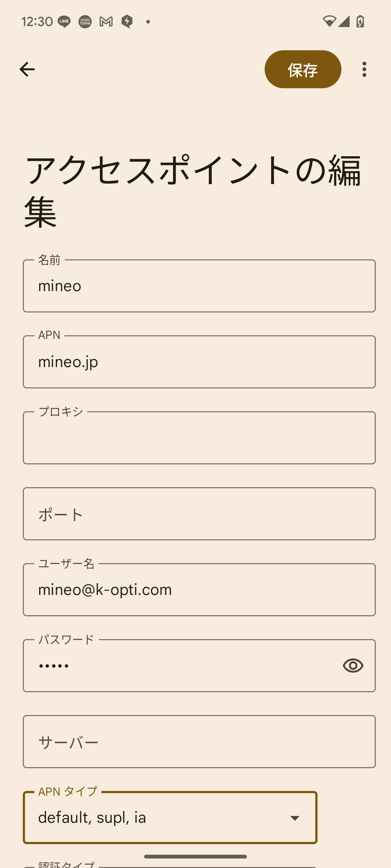Viewport: 391px width, 868px height.
Task: Edit the APN field with mineo.jp
Action: [x=199, y=362]
